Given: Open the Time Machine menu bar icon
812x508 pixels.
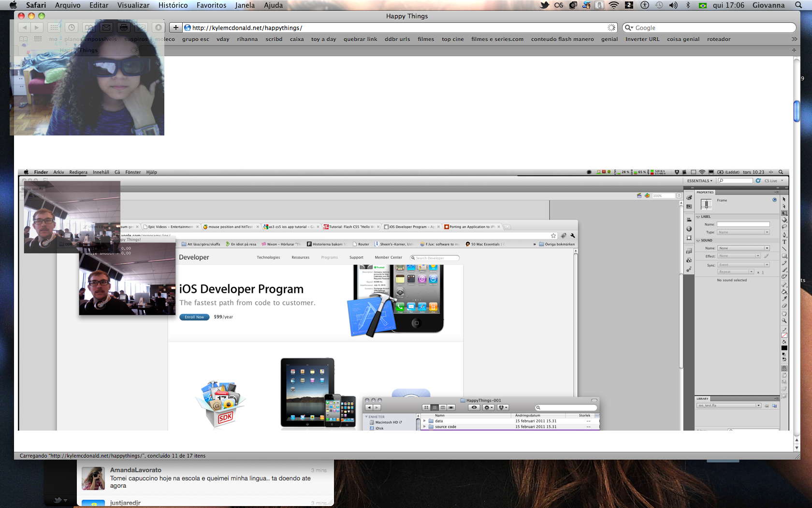Looking at the screenshot, I should pyautogui.click(x=659, y=5).
